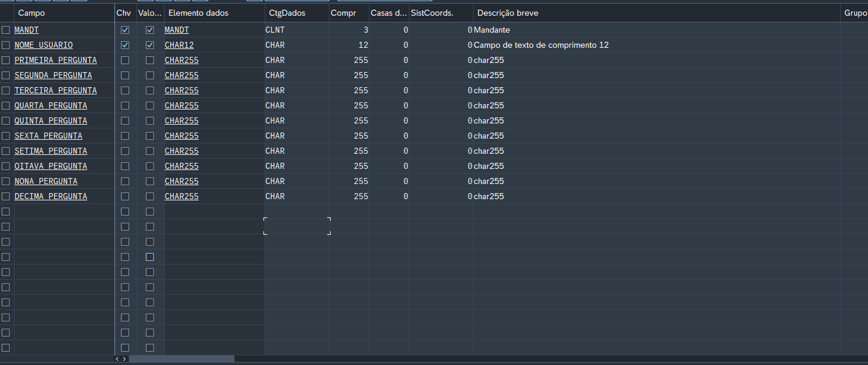868x365 pixels.
Task: Click the TERCEIRA_PERGUNTA field link
Action: (55, 90)
